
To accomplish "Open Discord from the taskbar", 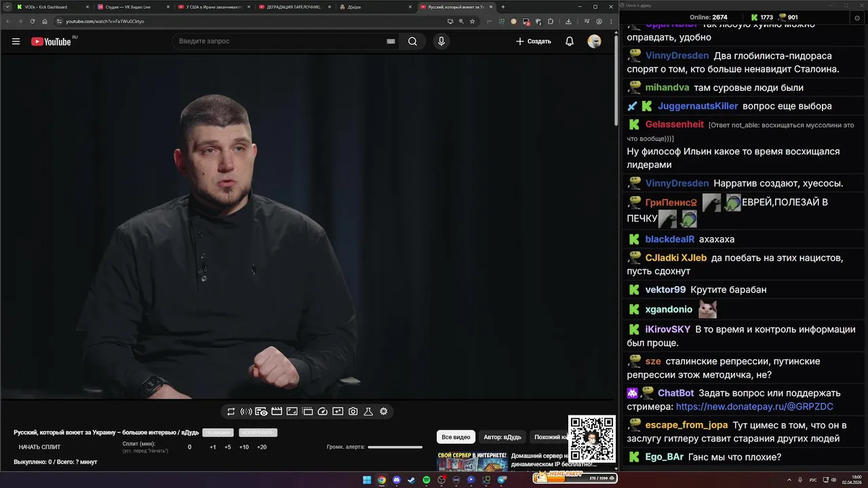I will coord(397,480).
